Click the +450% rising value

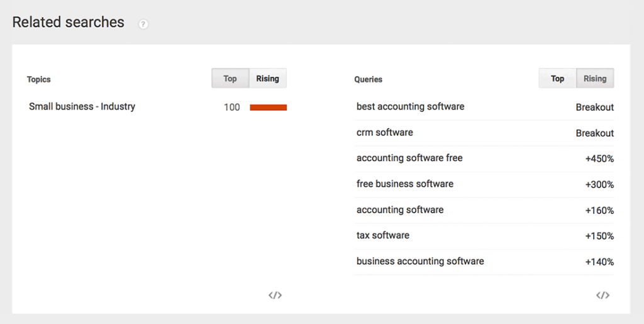pos(599,159)
